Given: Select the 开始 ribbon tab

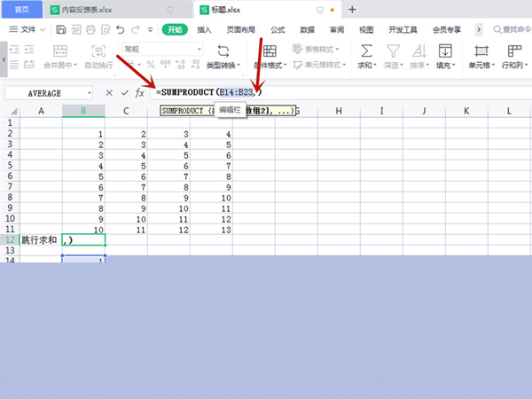Looking at the screenshot, I should pyautogui.click(x=175, y=30).
